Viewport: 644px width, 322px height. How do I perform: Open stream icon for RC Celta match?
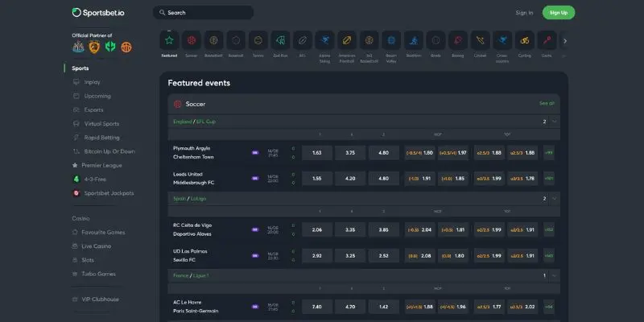(x=255, y=229)
